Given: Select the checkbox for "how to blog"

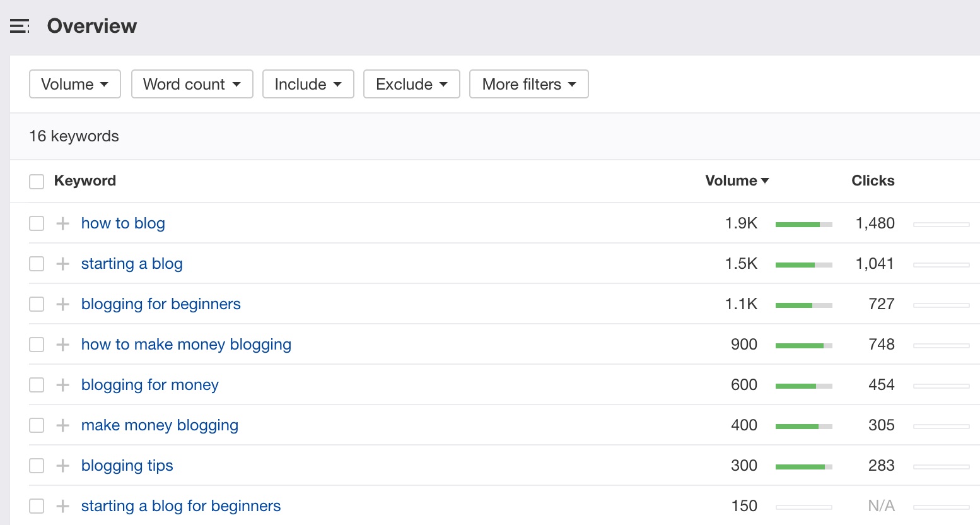Looking at the screenshot, I should coord(36,223).
